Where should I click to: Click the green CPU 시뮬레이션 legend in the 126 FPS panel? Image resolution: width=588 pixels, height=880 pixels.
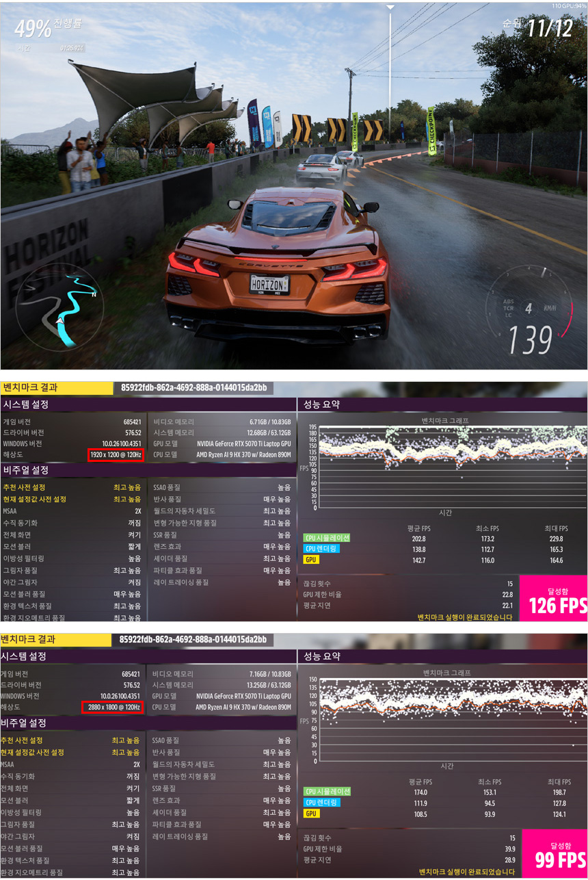[326, 538]
